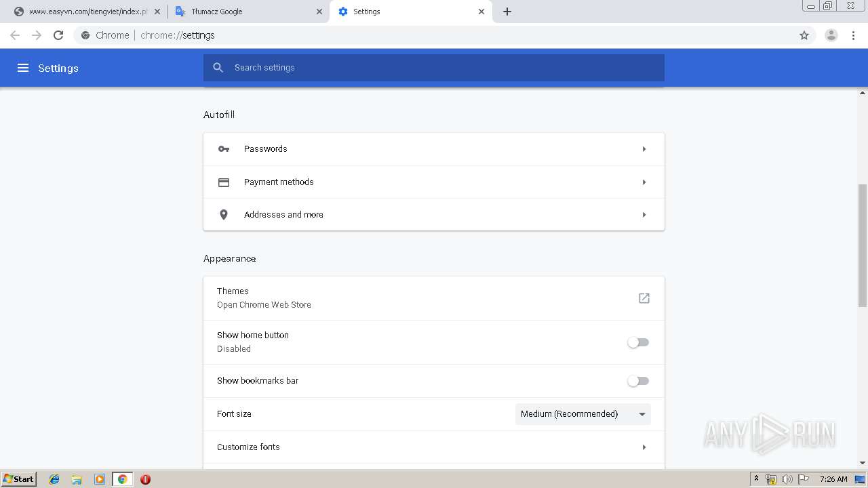Click the Customize fonts label
868x488 pixels.
tap(248, 447)
